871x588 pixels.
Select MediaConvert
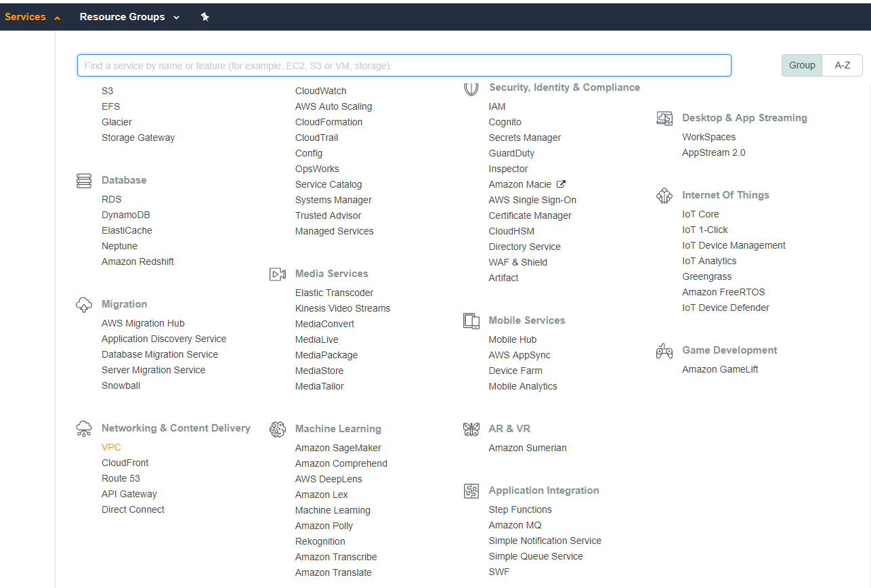pyautogui.click(x=325, y=324)
